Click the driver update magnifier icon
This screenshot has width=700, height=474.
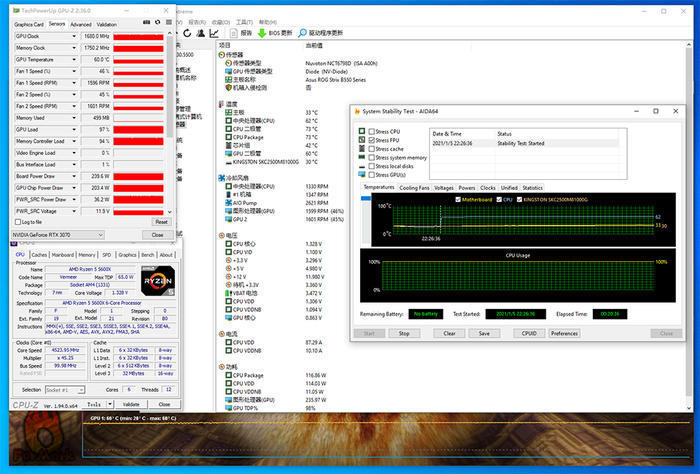click(303, 33)
